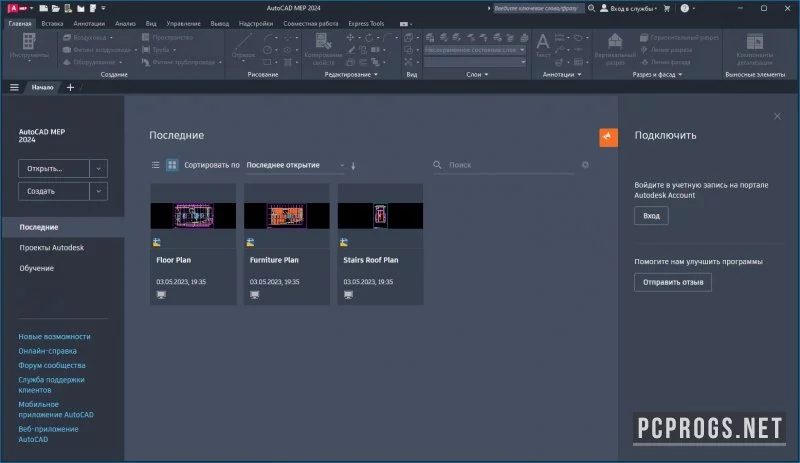This screenshot has width=800, height=463.
Task: Expand the quick access toolbar customization arrow
Action: tap(103, 8)
